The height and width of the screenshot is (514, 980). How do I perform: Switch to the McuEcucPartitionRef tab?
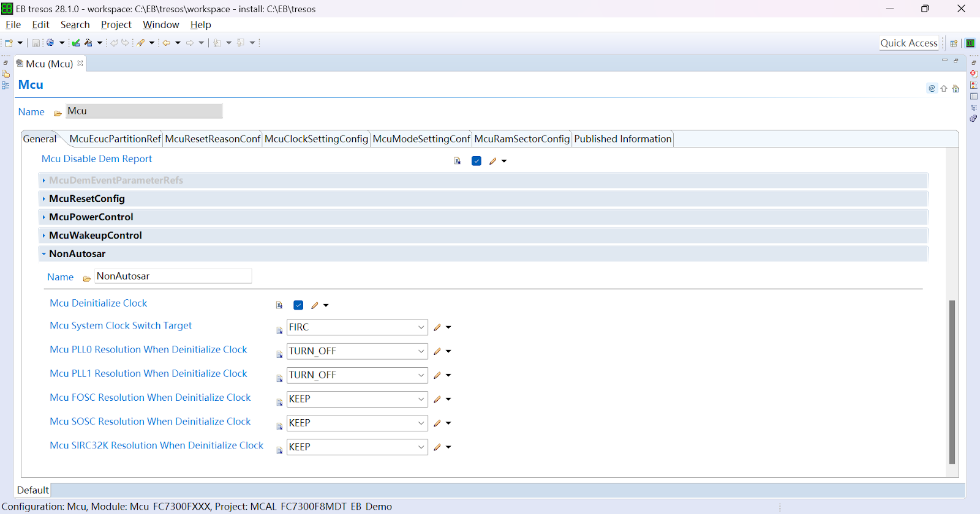[x=115, y=139]
